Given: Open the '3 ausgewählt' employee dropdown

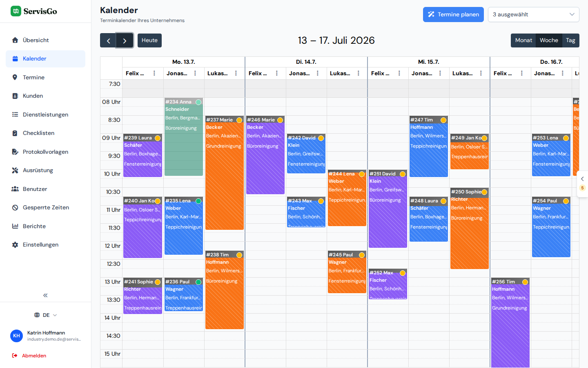Looking at the screenshot, I should [534, 14].
